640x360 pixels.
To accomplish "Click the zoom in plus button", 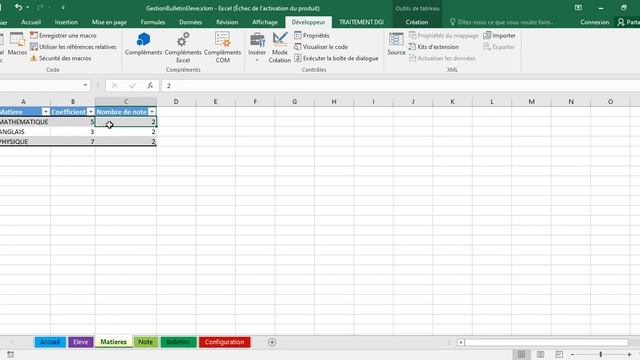I will (x=629, y=354).
